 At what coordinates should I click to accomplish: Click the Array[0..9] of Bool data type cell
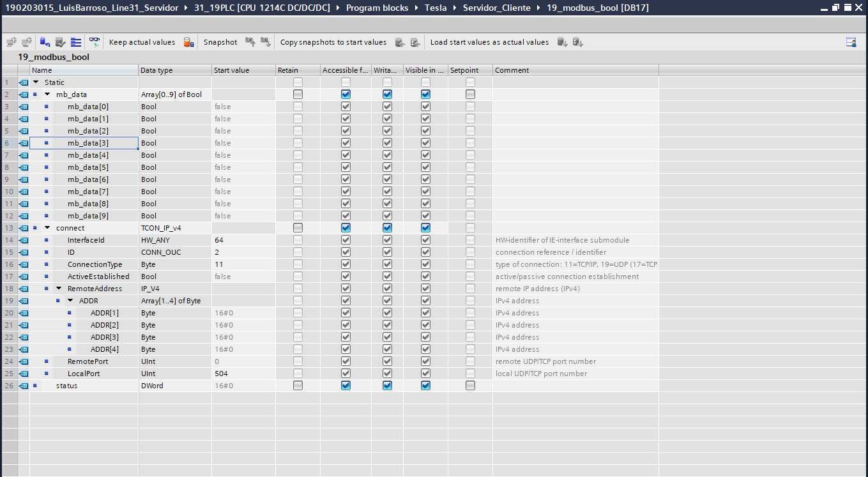pyautogui.click(x=176, y=95)
